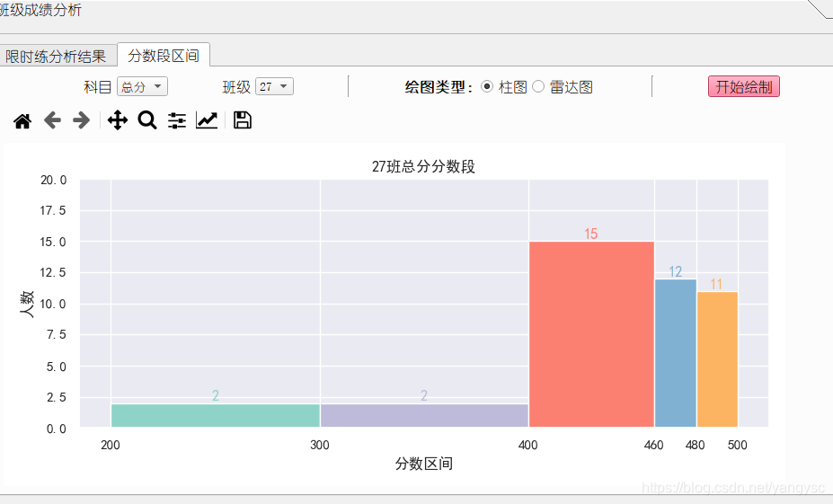Viewport: 833px width, 504px height.
Task: Switch to 限时练分析结果 tab
Action: tap(58, 57)
